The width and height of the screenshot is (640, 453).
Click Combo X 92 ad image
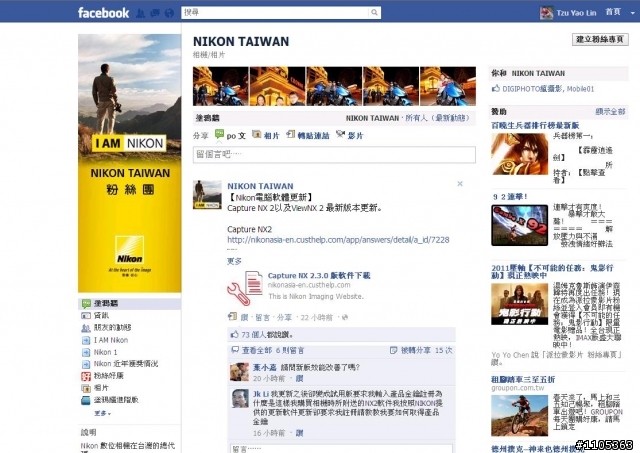click(x=519, y=225)
